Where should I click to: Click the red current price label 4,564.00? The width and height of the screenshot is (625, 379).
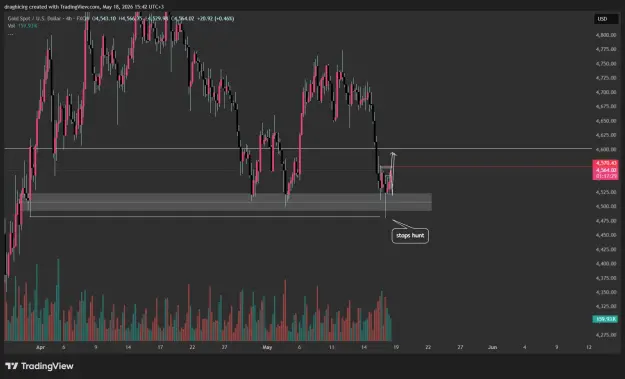click(x=606, y=170)
